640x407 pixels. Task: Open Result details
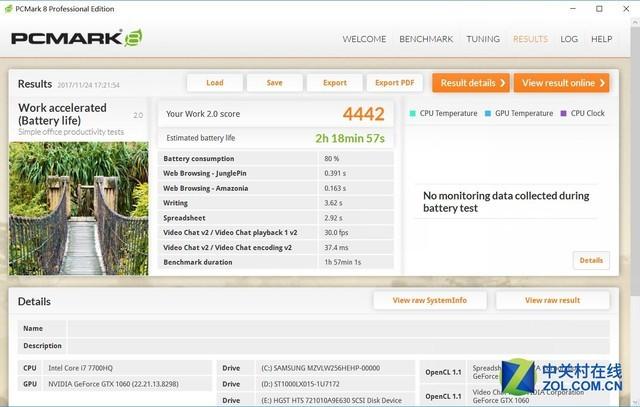(471, 83)
